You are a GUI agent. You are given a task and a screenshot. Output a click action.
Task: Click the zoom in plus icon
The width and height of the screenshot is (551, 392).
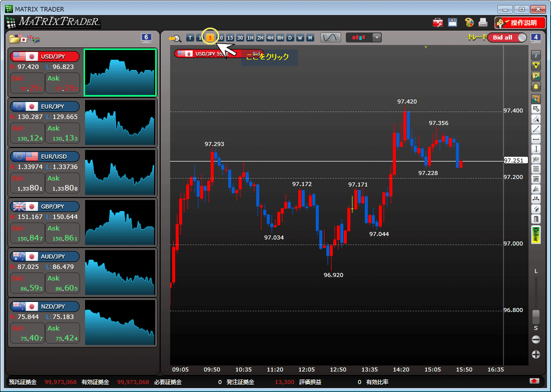point(536,354)
